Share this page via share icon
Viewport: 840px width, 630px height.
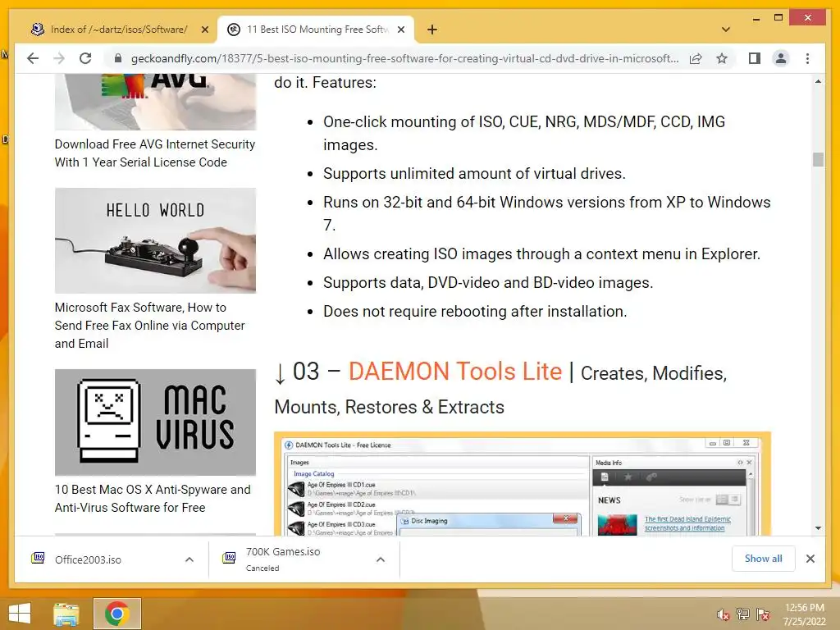[x=696, y=58]
